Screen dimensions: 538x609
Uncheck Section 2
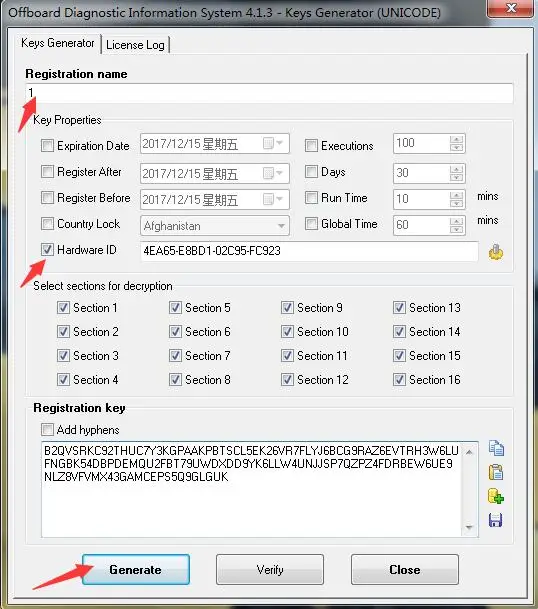pyautogui.click(x=63, y=332)
